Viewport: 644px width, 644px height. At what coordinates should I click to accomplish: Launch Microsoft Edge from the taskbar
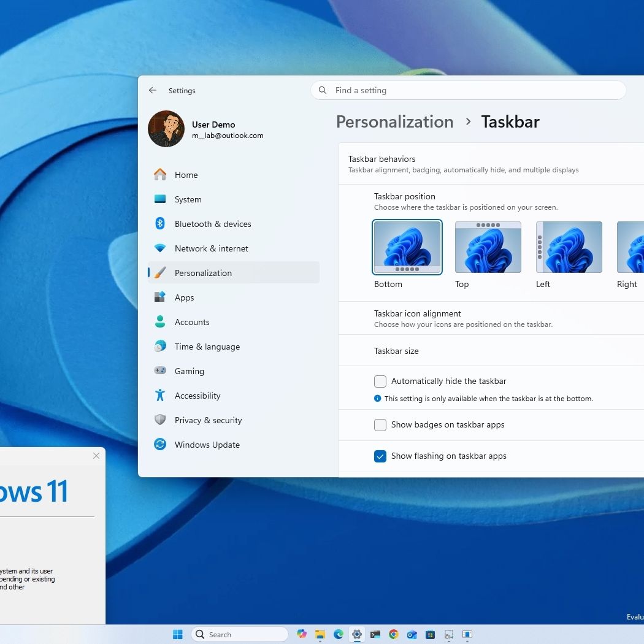[339, 634]
